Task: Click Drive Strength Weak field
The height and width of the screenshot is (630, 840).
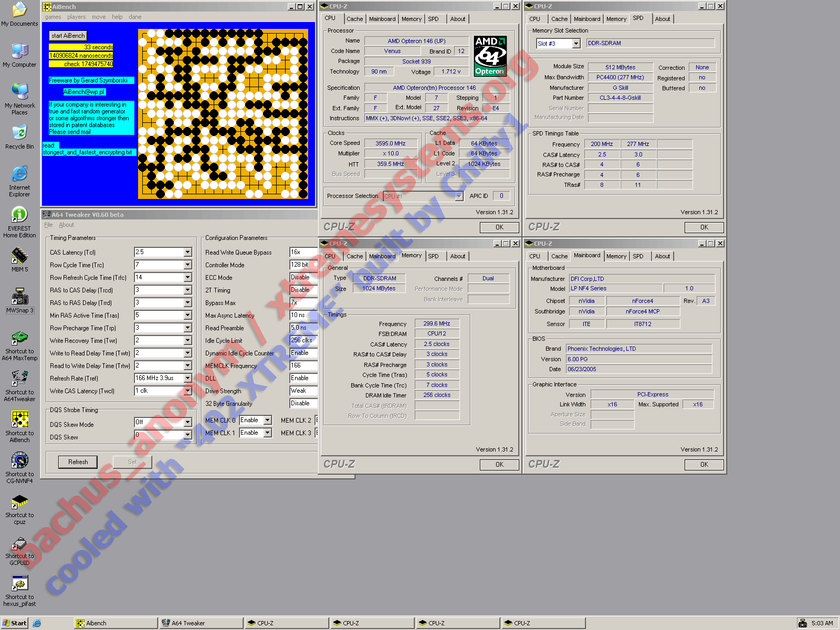Action: (304, 391)
